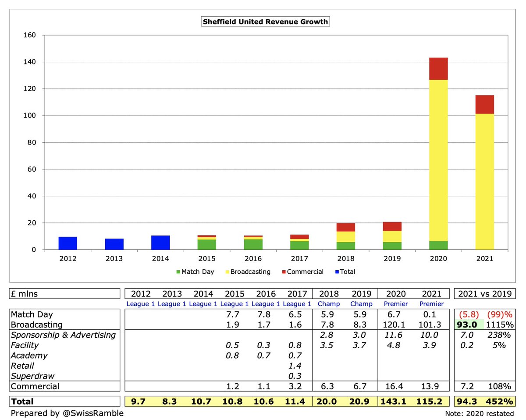Click the 'Academy' row label
Viewport: 526px width, 420px height.
29,356
